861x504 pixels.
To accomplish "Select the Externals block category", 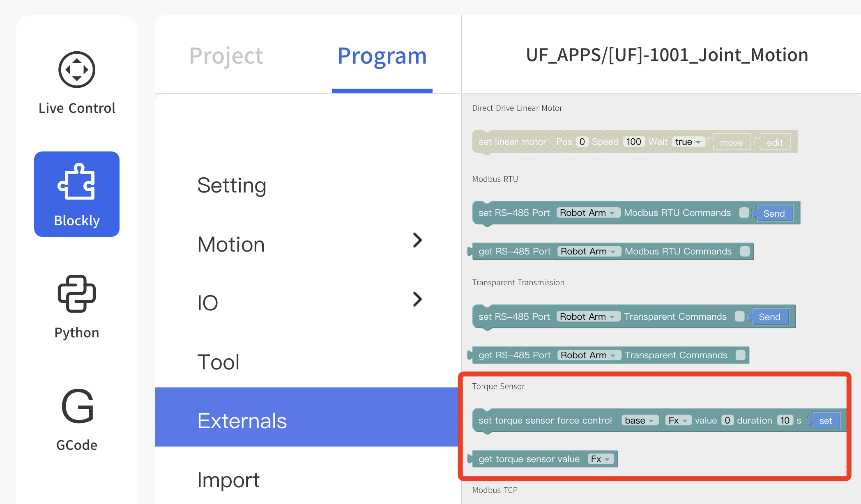I will click(242, 421).
